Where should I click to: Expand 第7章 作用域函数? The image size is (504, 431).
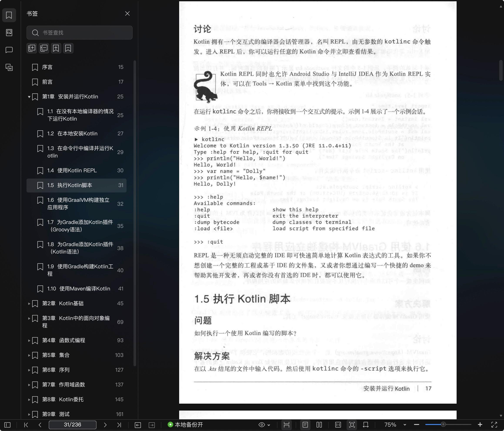29,385
